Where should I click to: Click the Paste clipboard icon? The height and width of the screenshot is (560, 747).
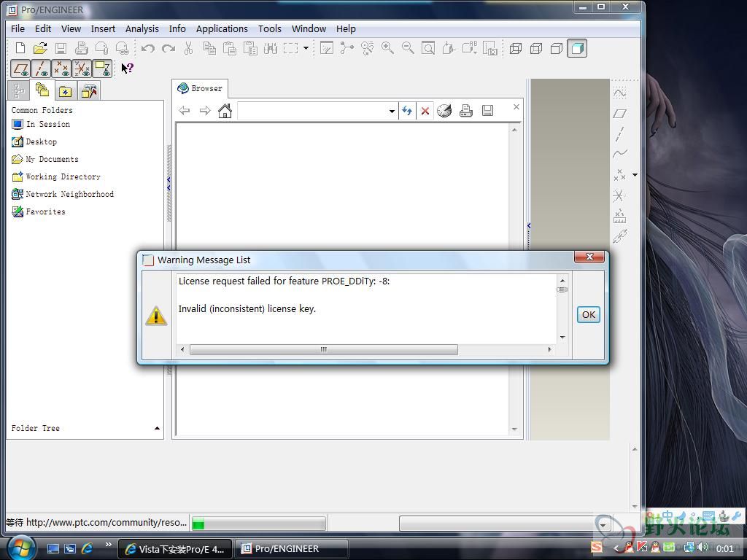(x=230, y=48)
